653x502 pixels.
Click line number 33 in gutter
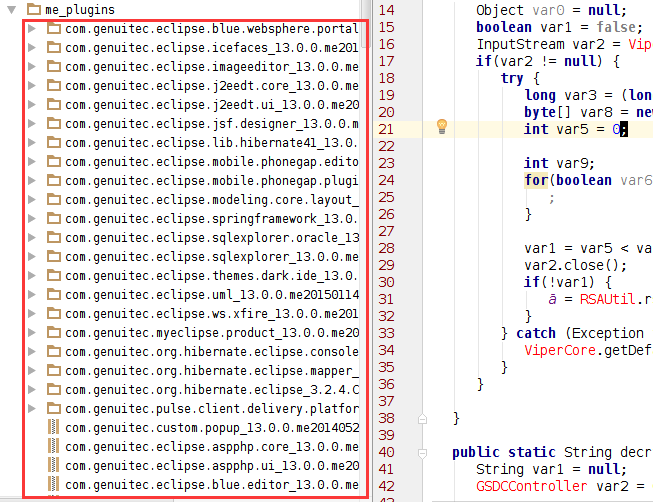386,333
